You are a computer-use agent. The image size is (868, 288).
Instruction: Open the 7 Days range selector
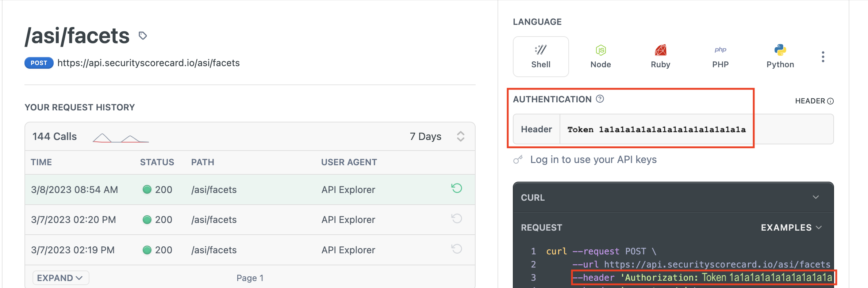tap(437, 136)
